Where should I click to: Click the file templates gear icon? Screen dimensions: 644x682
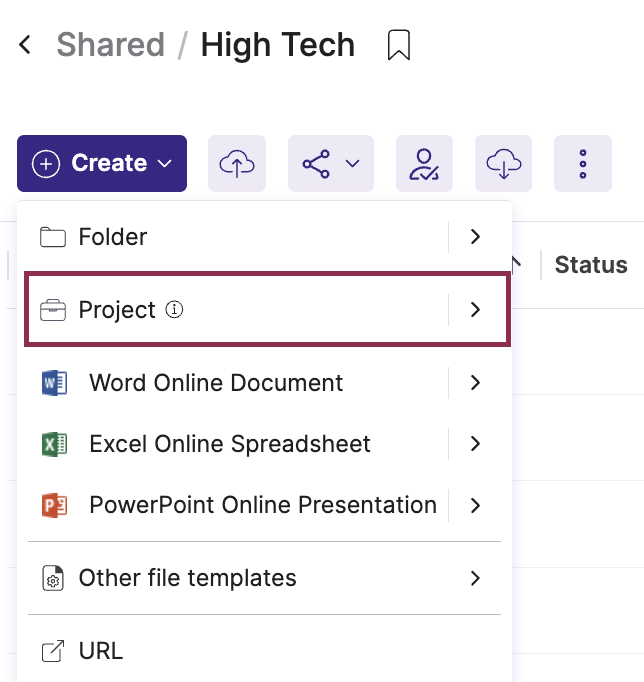tap(53, 578)
